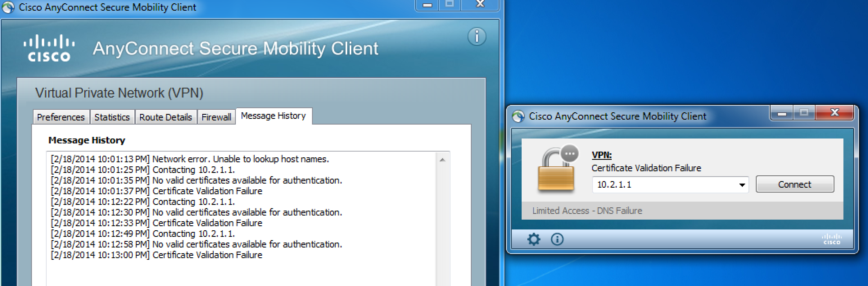Click the info icon in the large AnyConnect window

477,37
